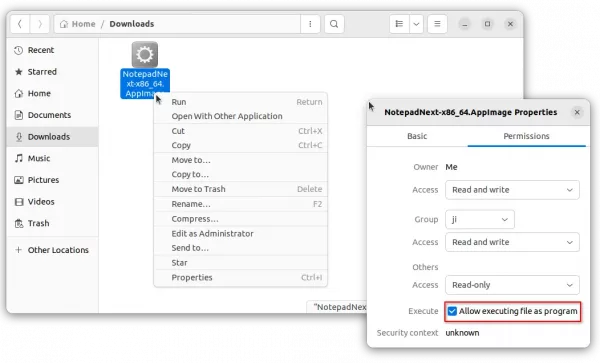Open Home folder in the sidebar
The image size is (600, 363).
click(52, 93)
